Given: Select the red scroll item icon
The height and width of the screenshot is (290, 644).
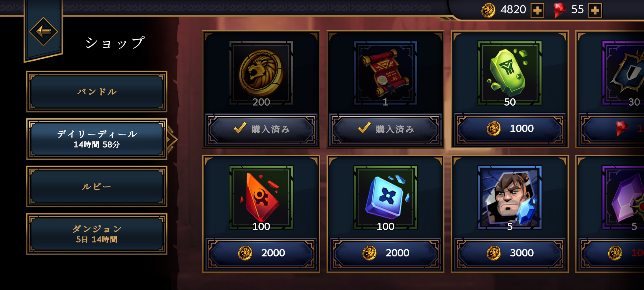Looking at the screenshot, I should pyautogui.click(x=385, y=73).
